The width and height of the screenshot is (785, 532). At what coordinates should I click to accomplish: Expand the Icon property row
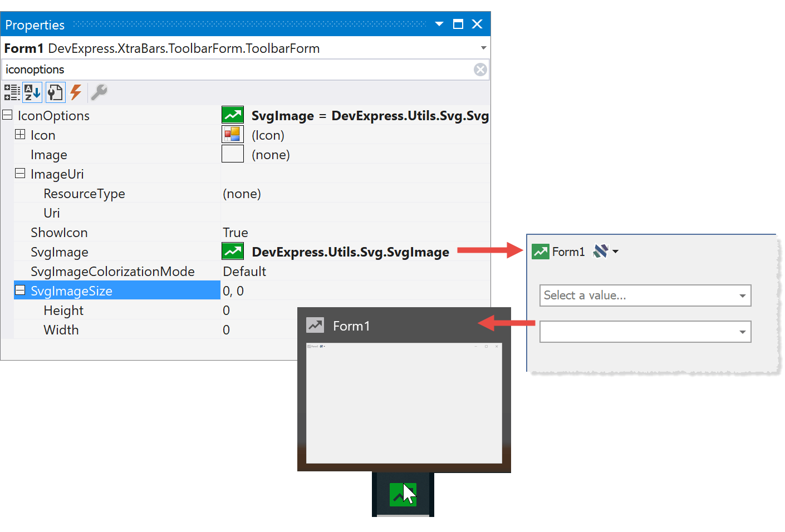(x=20, y=135)
